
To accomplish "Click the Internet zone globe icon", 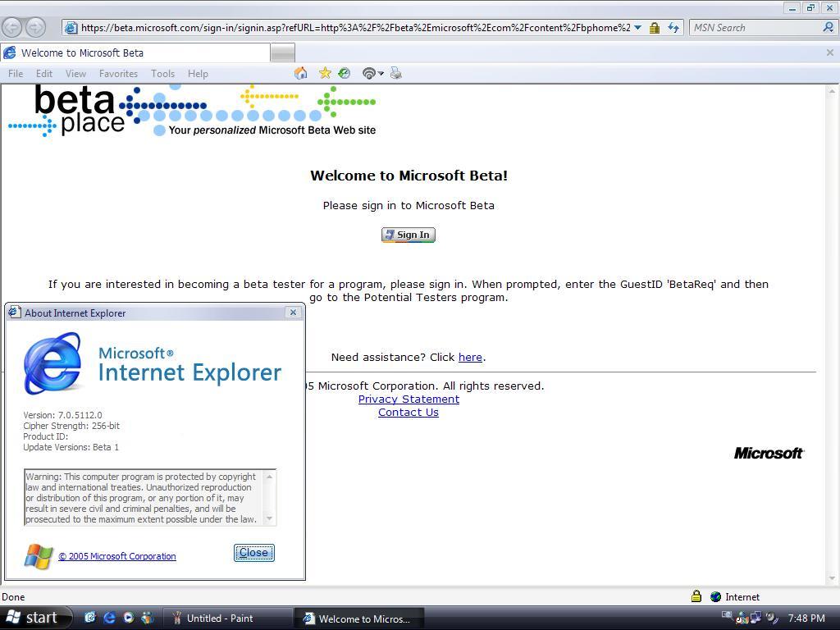I will pyautogui.click(x=715, y=596).
